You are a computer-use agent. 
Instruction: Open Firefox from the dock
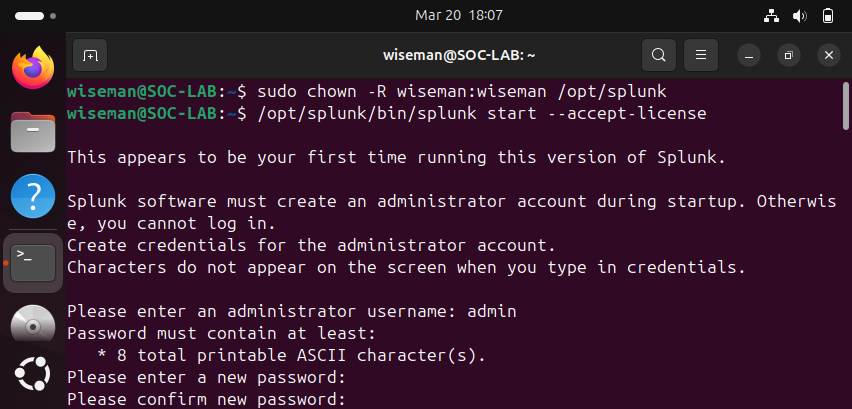[x=33, y=68]
